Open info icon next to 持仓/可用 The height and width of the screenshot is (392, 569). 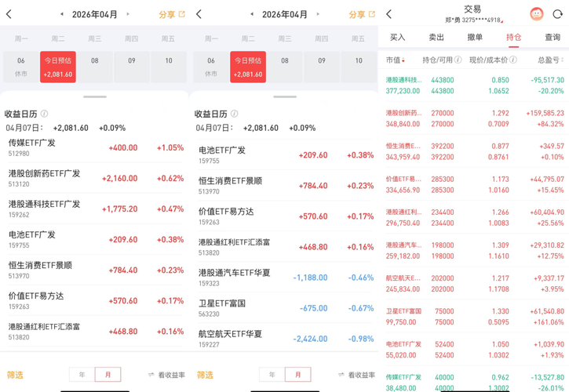[458, 60]
